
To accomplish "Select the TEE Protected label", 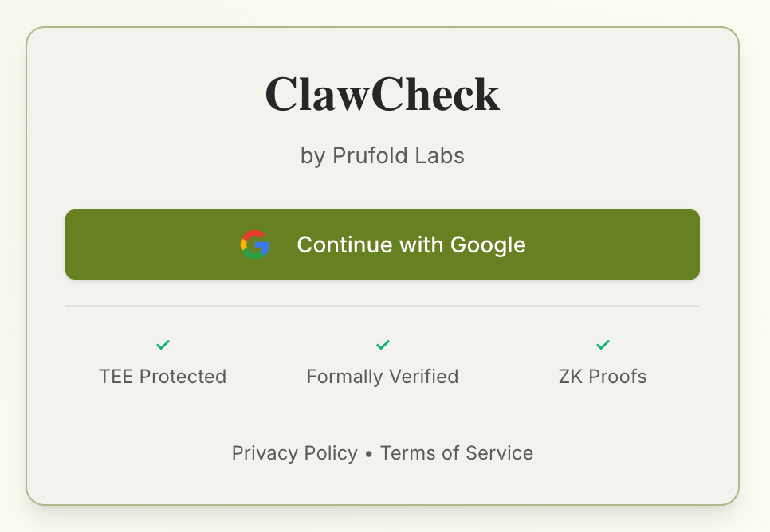I will (x=163, y=376).
